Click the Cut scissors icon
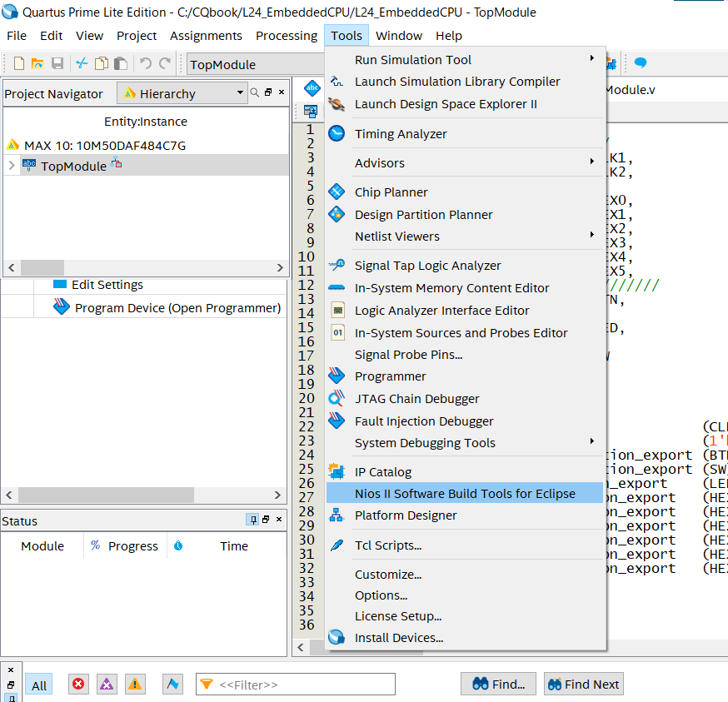 tap(82, 63)
